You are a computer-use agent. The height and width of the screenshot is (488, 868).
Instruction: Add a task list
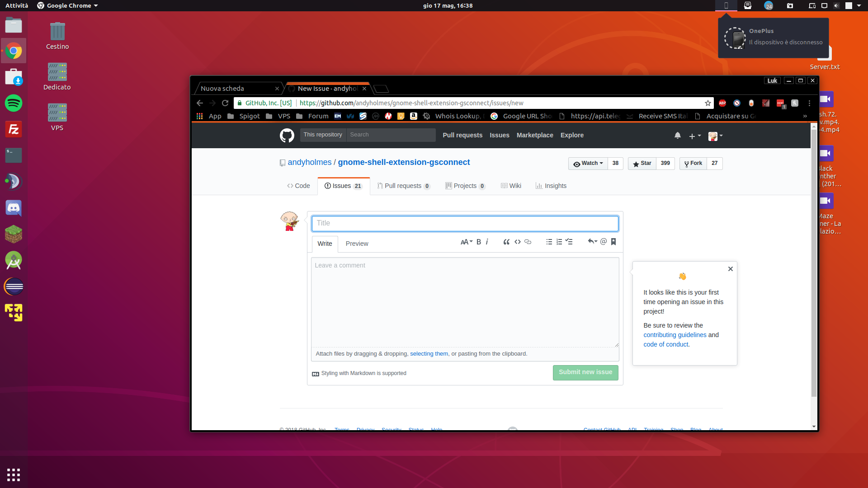click(569, 242)
